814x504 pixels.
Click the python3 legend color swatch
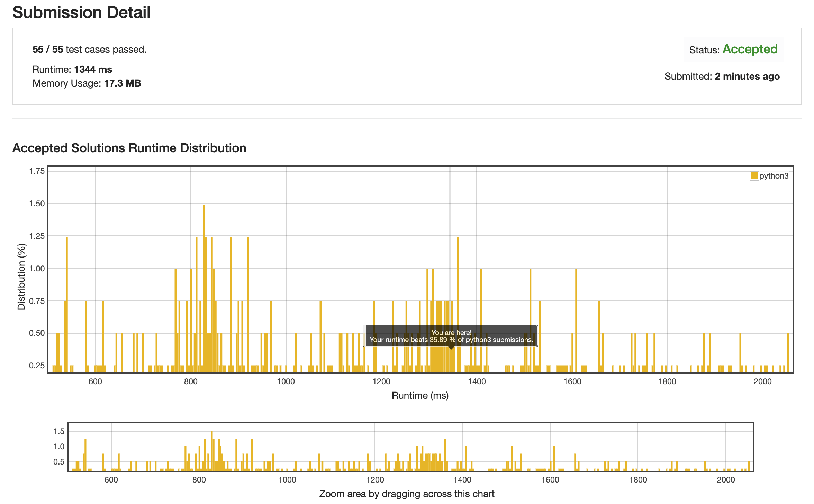click(754, 176)
